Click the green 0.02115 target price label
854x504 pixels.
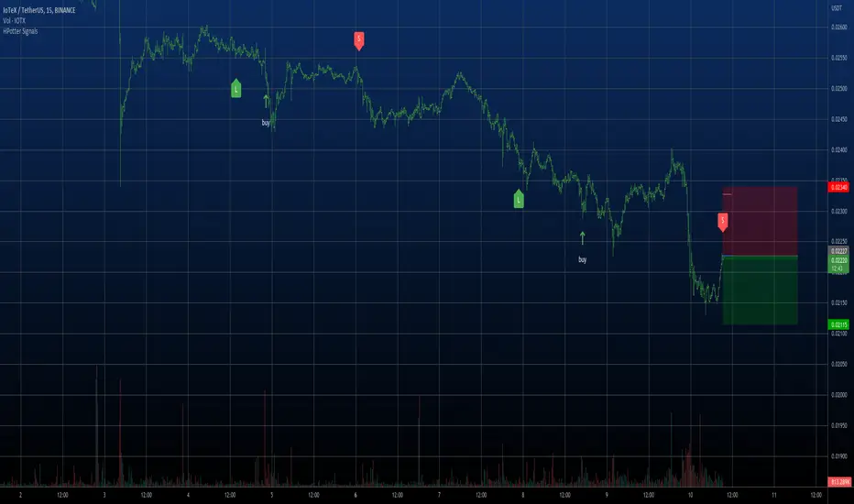[x=838, y=324]
